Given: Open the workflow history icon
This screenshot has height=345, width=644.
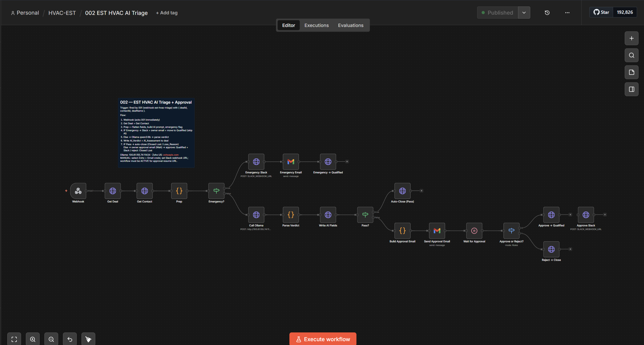Looking at the screenshot, I should point(547,13).
